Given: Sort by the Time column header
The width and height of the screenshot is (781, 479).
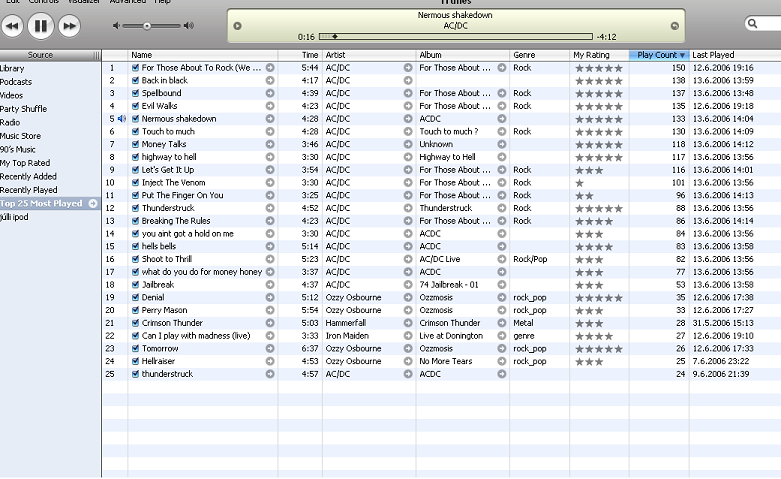Looking at the screenshot, I should click(300, 55).
